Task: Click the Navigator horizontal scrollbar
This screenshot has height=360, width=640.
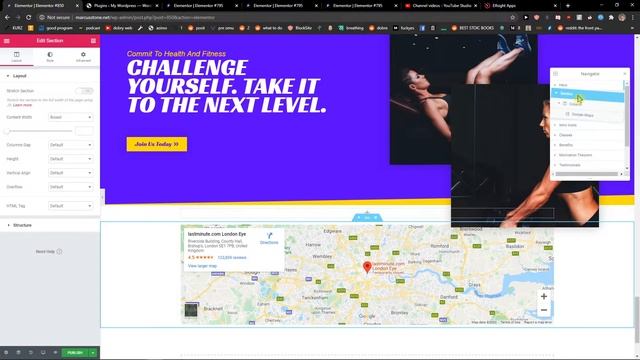Action: 587,174
